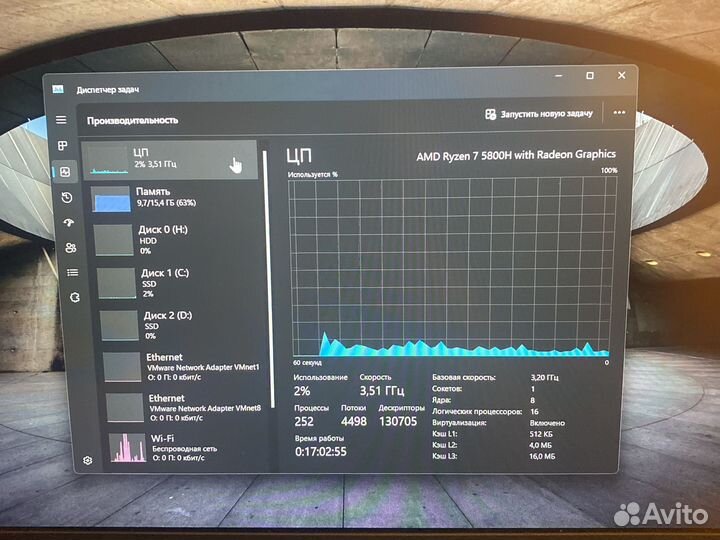Click the Память usage thumbnail graph
Viewport: 720px width, 540px height.
point(111,199)
